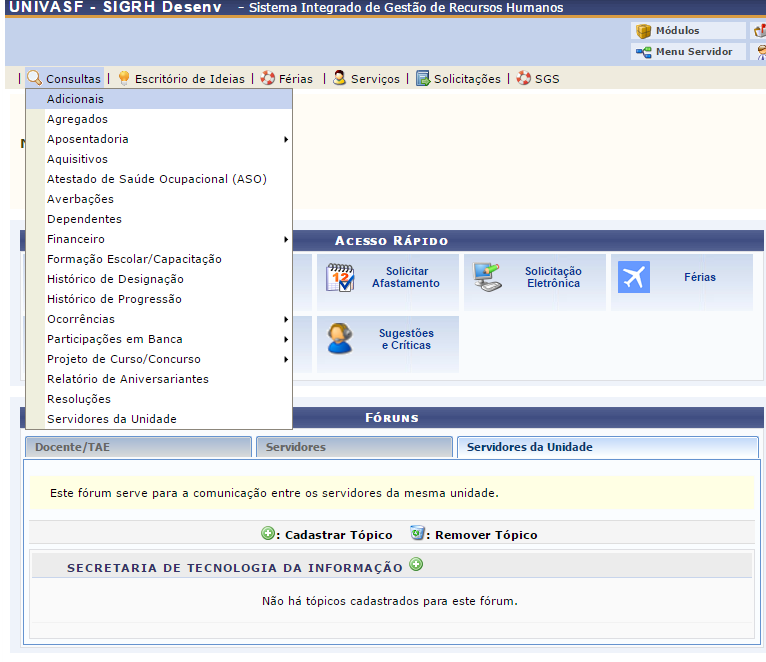Open the Participações em Banca submenu
The image size is (766, 662).
pyautogui.click(x=115, y=339)
